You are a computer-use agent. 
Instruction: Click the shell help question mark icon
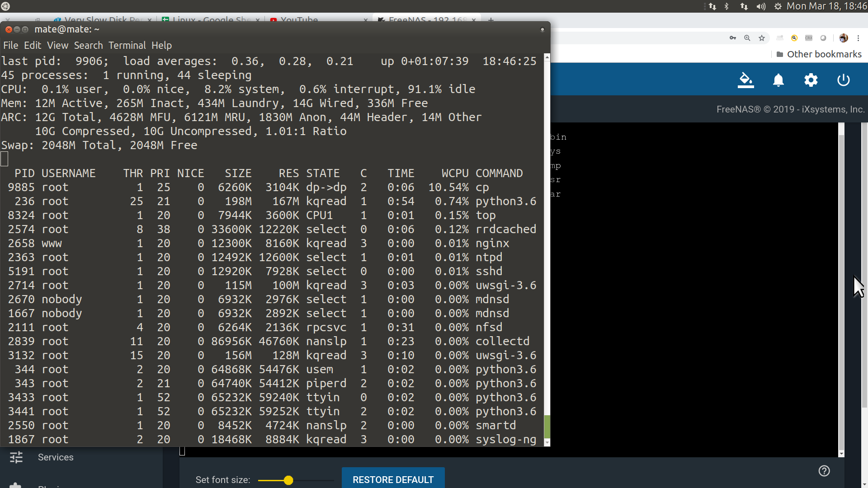coord(824,471)
